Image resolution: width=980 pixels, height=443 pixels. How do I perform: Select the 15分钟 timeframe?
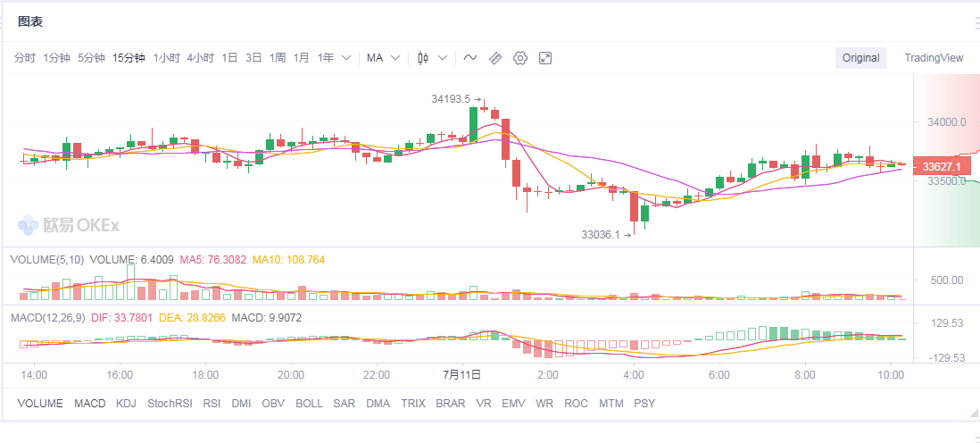[129, 58]
